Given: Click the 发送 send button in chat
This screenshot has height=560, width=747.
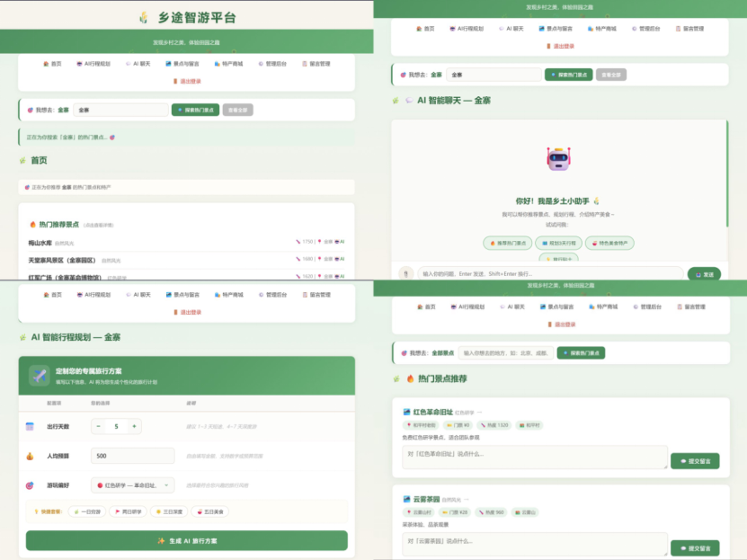Looking at the screenshot, I should click(704, 274).
